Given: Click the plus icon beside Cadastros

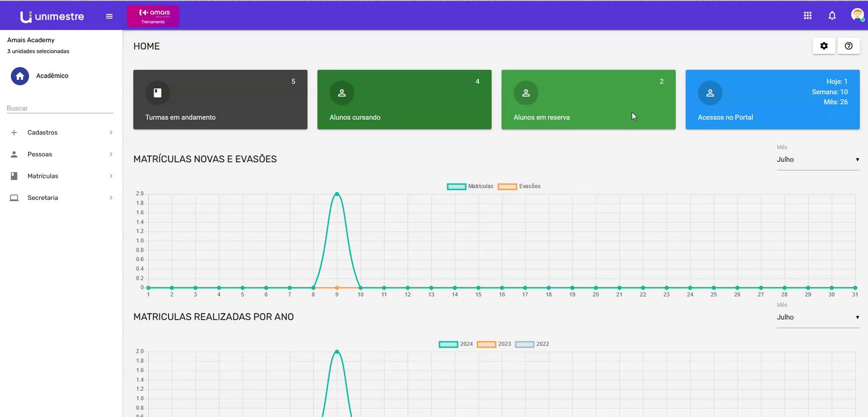Looking at the screenshot, I should (x=14, y=133).
